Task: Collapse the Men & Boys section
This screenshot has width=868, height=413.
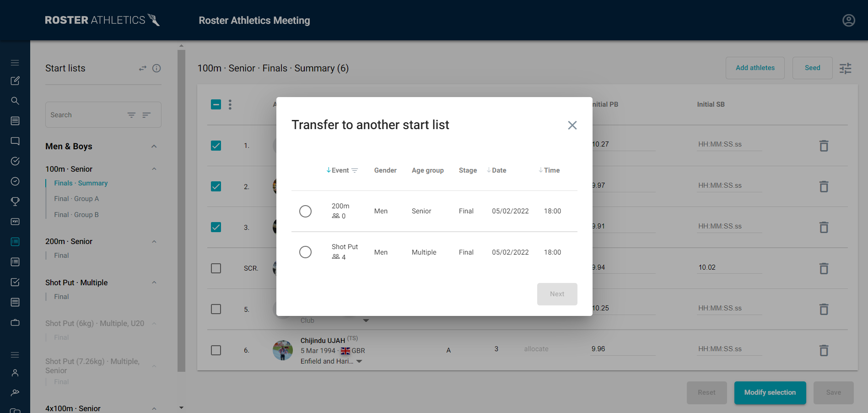Action: click(154, 146)
